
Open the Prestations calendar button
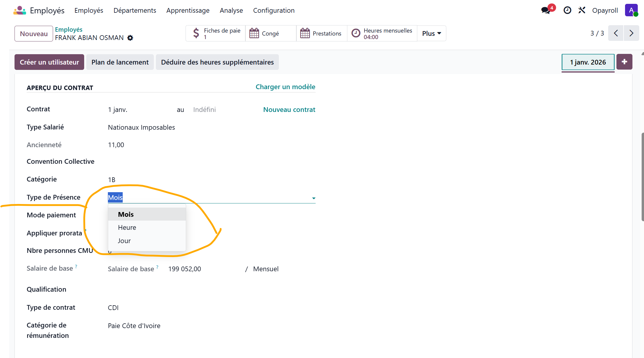[321, 33]
